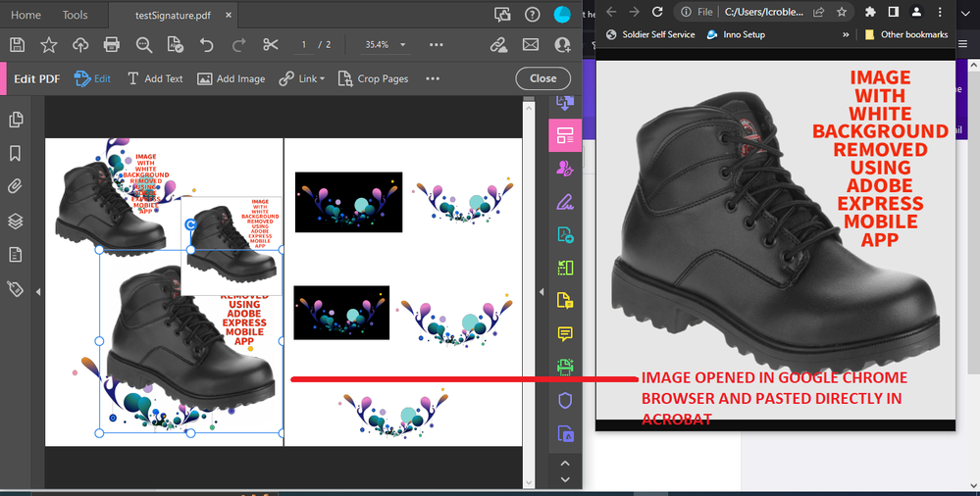Save the file using the floppy disk icon
980x496 pixels.
coord(18,44)
